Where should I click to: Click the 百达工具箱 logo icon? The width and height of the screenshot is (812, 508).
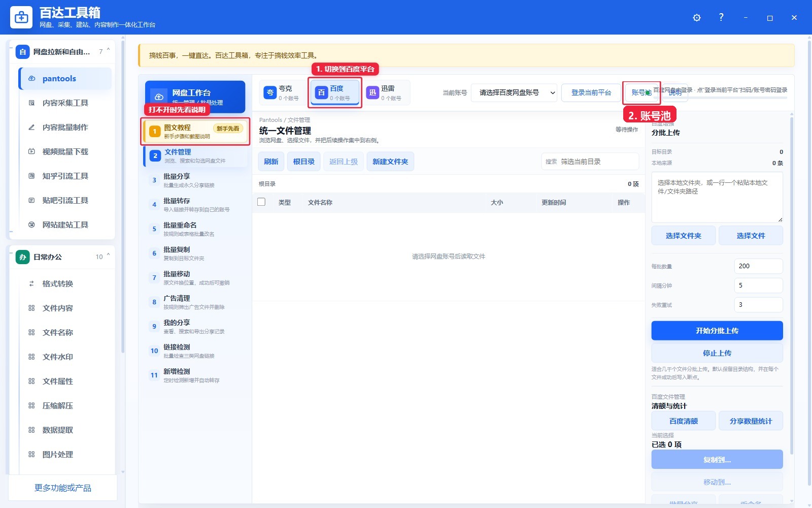[x=21, y=18]
